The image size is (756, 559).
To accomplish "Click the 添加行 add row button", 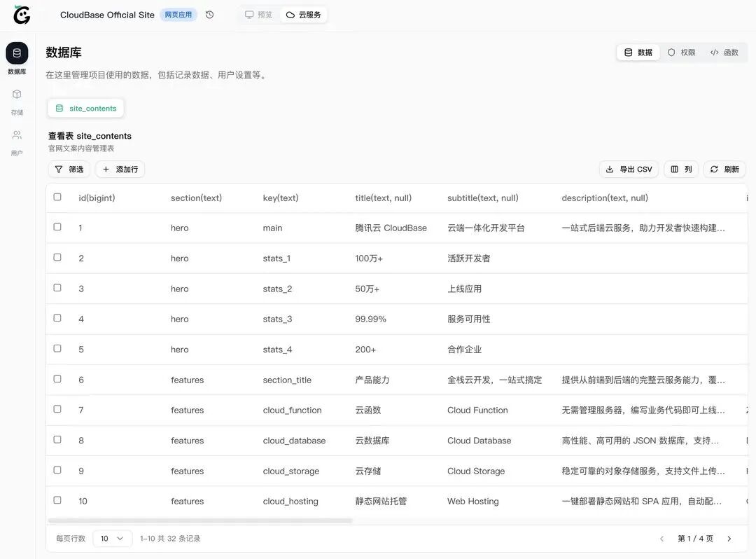I will 120,170.
